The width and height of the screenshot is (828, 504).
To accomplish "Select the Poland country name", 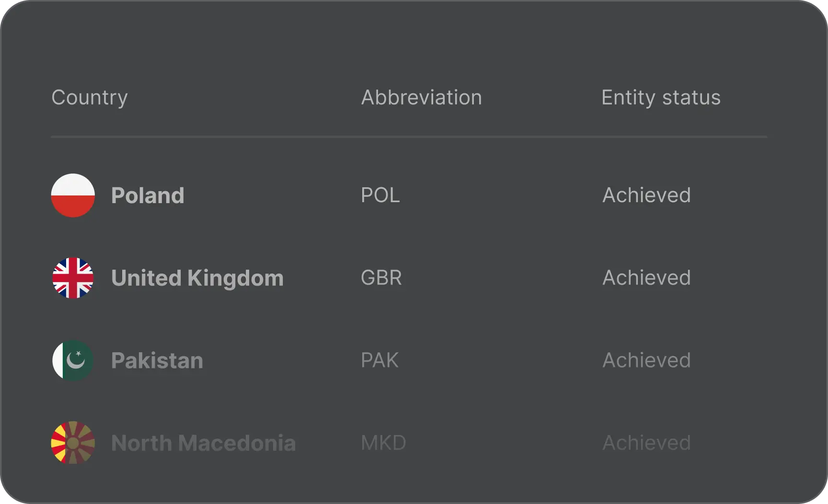I will [148, 195].
